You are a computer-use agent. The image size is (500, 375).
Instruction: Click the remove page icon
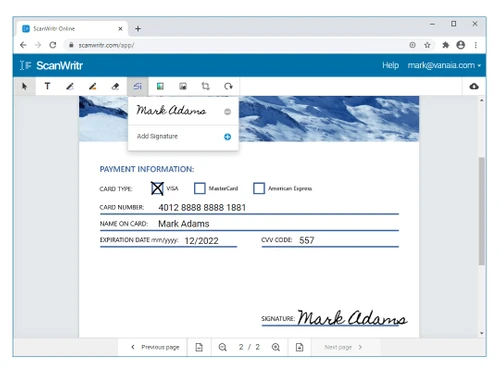(199, 347)
